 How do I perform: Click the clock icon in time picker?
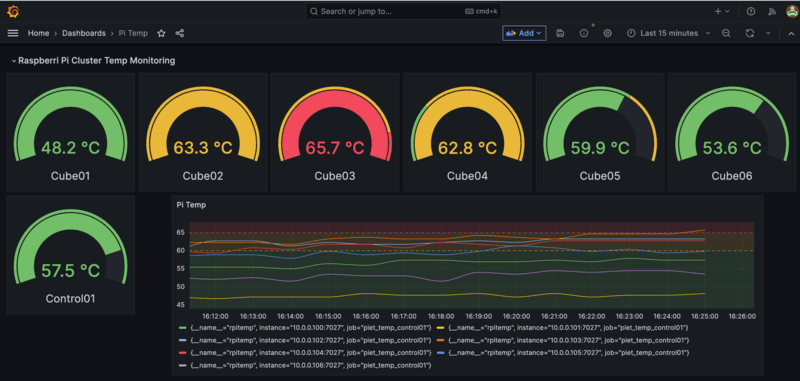click(x=632, y=33)
